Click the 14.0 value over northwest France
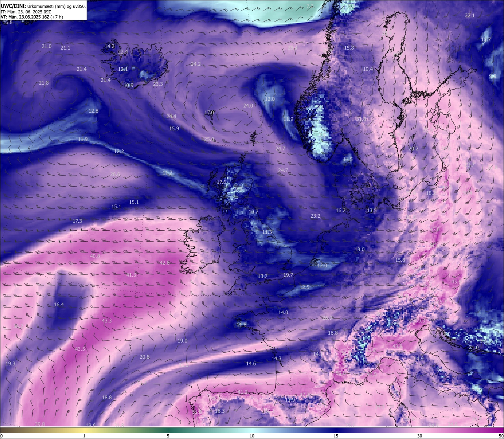Screen dimensions: 504x439 (283, 312)
